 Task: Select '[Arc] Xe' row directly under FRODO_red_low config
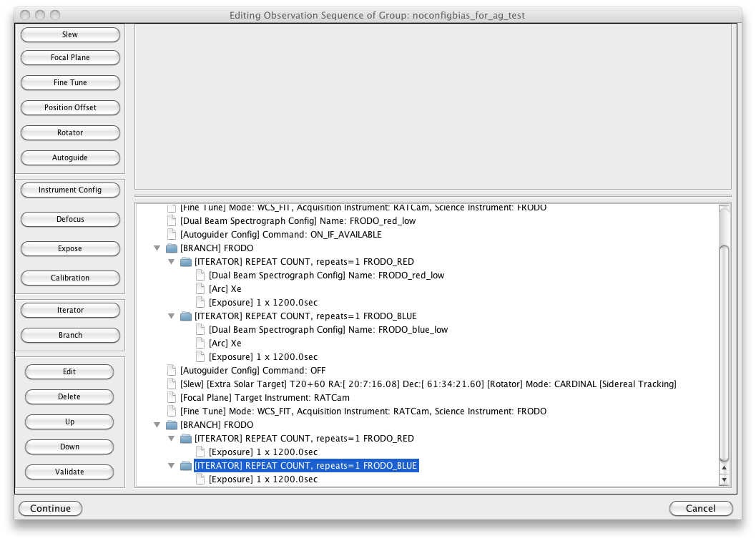point(225,289)
